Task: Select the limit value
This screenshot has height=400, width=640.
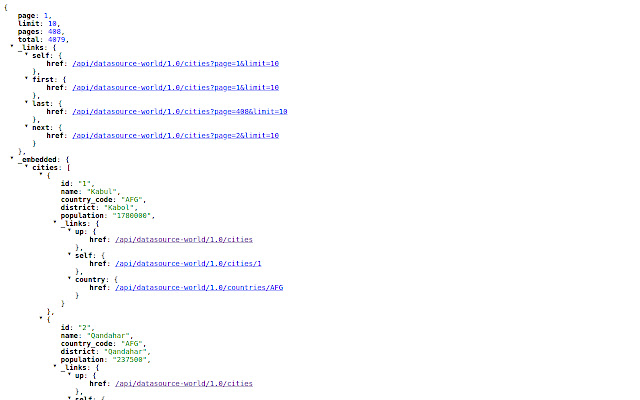Action: click(52, 24)
